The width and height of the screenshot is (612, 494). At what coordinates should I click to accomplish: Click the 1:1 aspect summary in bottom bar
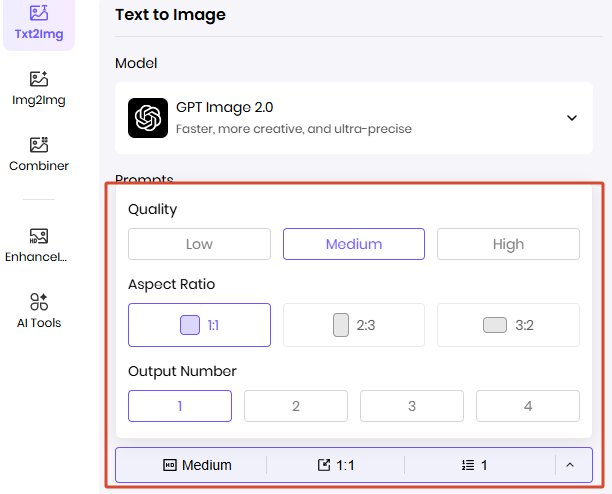(336, 465)
